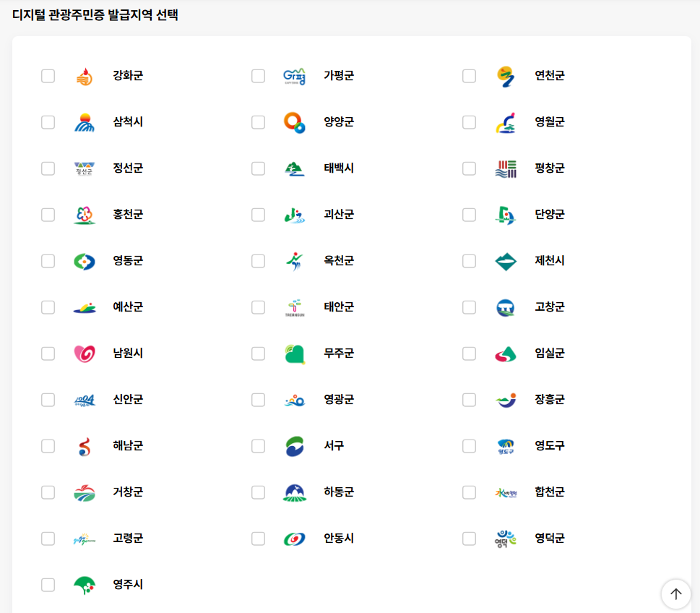
Task: Select the 하동군 mountain emblem icon
Action: tap(294, 492)
